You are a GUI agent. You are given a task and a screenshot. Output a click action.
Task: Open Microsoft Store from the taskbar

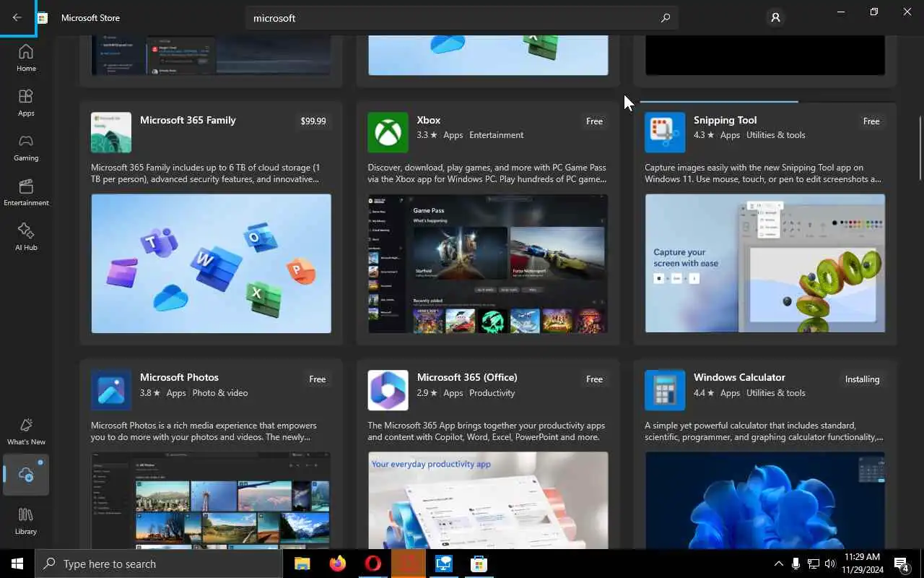coord(479,564)
